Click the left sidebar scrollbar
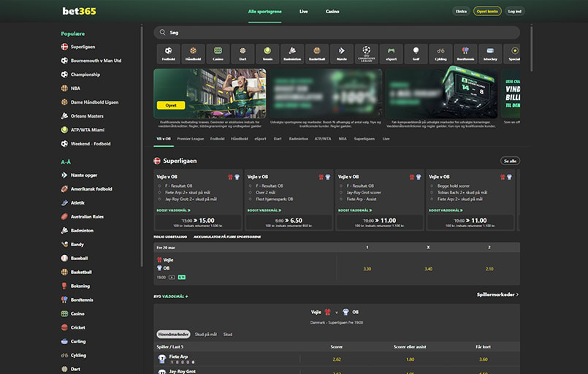 (x=142, y=146)
